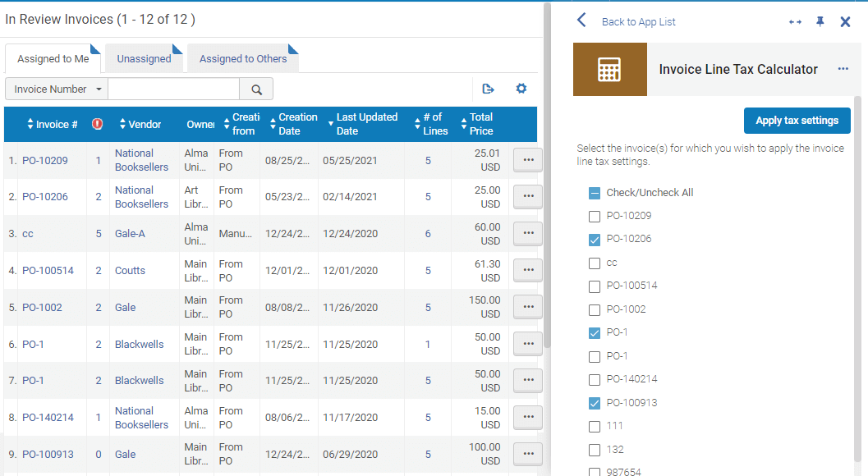
Task: Open the Assigned to Others tab
Action: click(x=244, y=58)
